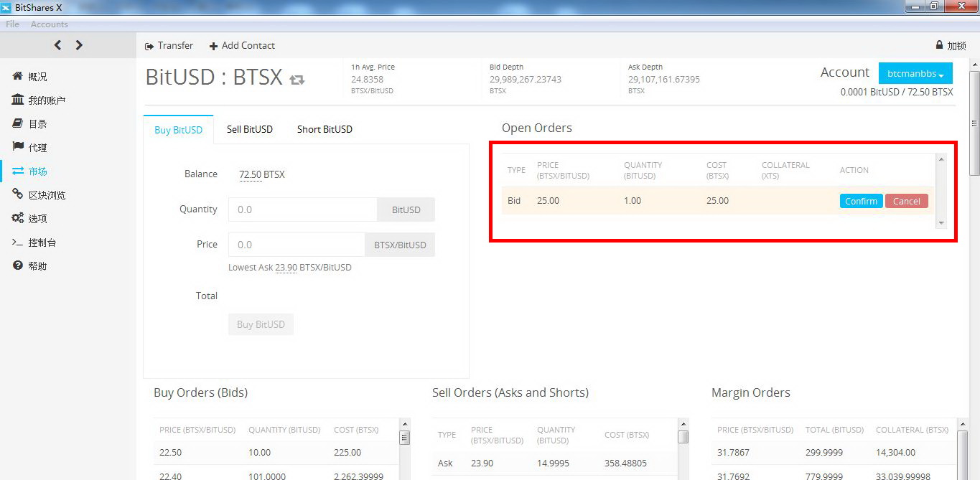Focus the Quantity input field
Screen dimensions: 980x480
[303, 210]
